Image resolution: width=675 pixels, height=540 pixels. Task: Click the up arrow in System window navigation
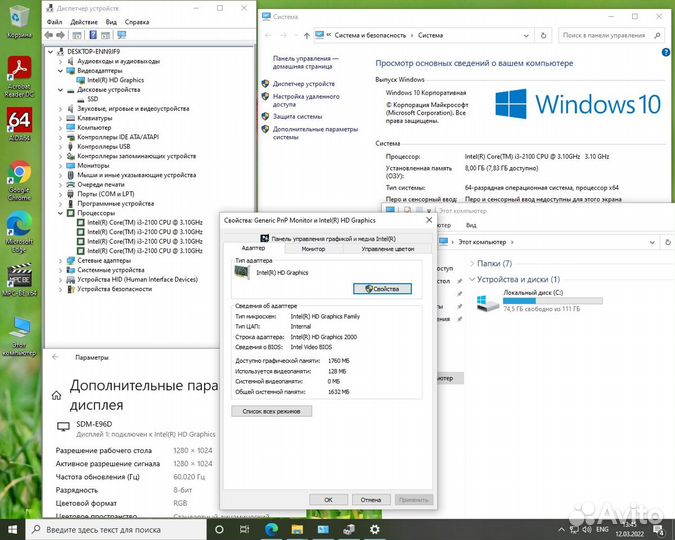[307, 36]
